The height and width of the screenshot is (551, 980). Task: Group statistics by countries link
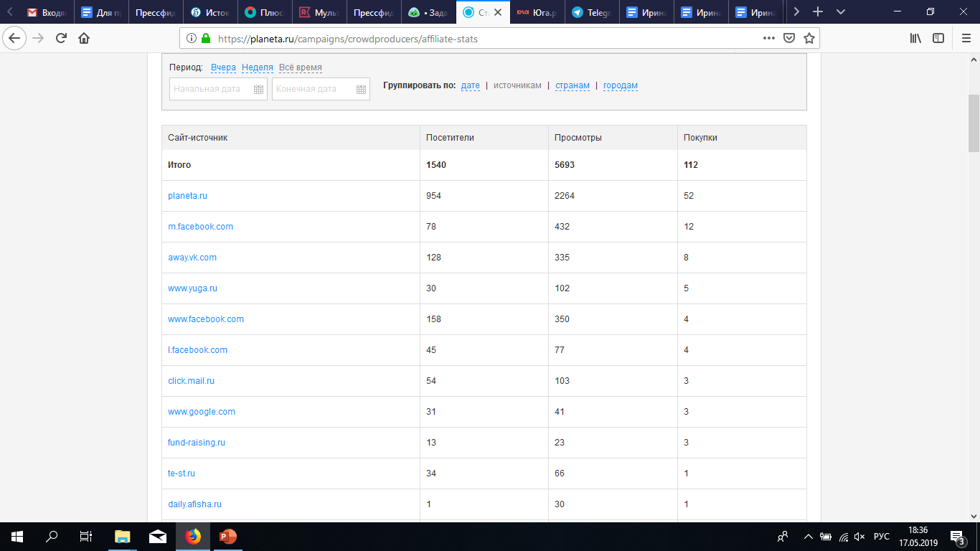573,86
